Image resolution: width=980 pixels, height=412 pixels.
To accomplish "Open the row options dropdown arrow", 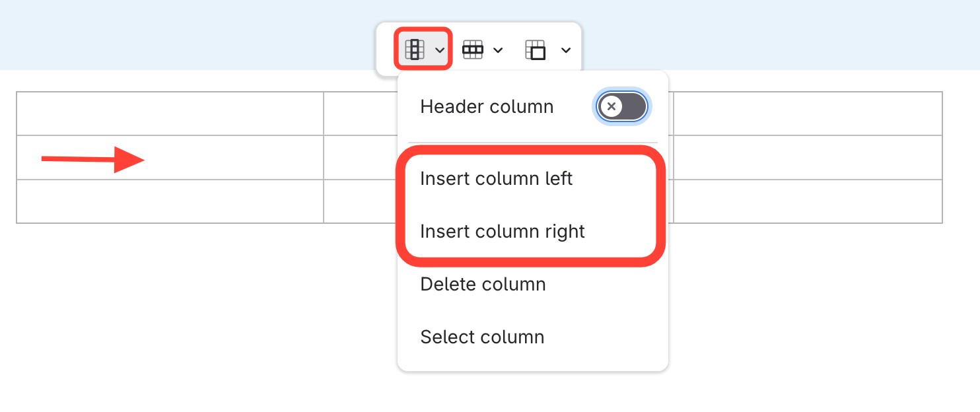I will click(499, 50).
